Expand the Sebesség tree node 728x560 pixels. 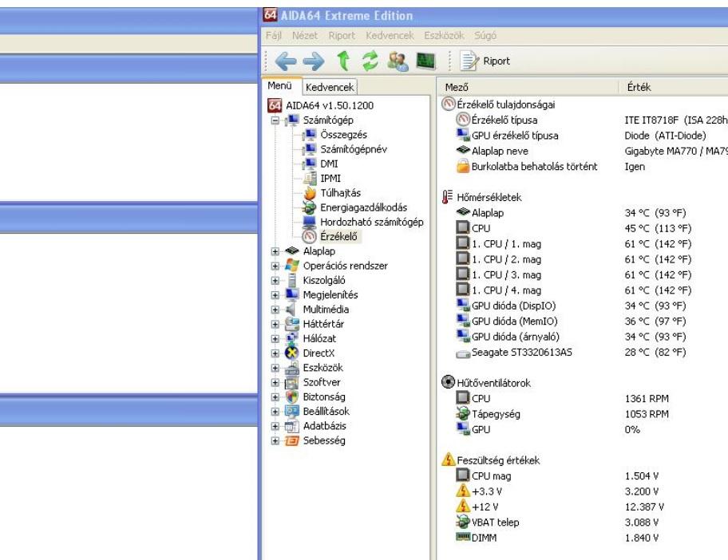click(275, 441)
